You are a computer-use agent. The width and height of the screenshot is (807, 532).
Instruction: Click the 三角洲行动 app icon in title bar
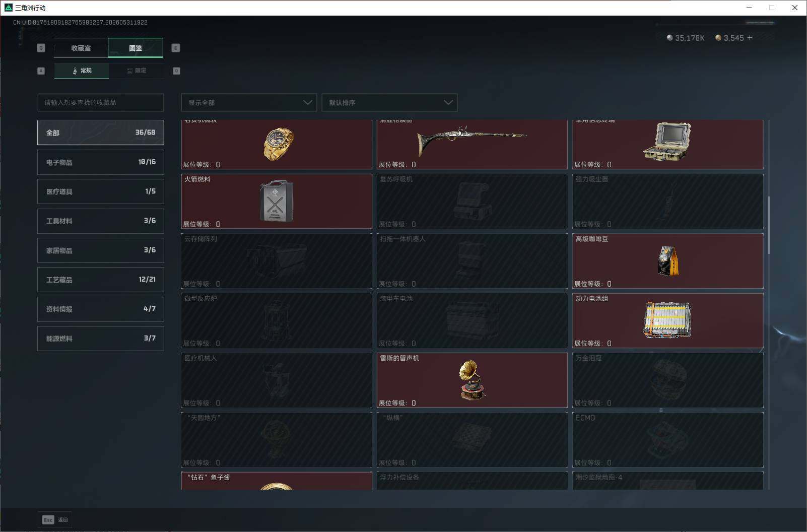(x=8, y=8)
